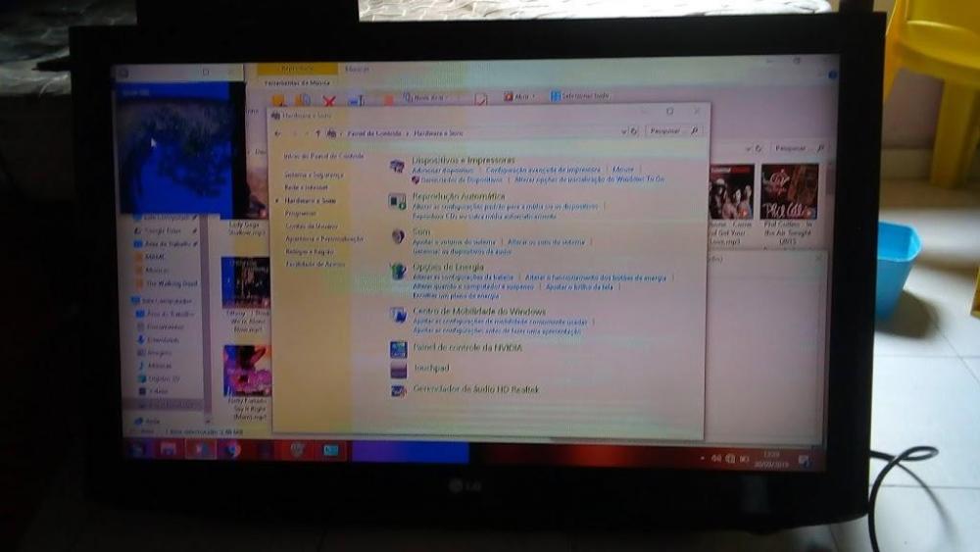Click the Control Panel search magnifier
The height and width of the screenshot is (552, 980).
(x=694, y=130)
